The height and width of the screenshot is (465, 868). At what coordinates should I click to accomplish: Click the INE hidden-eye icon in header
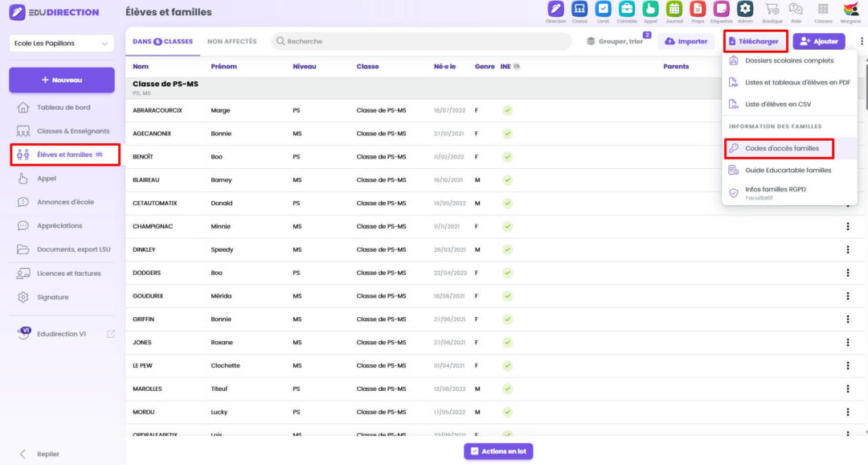pyautogui.click(x=517, y=67)
